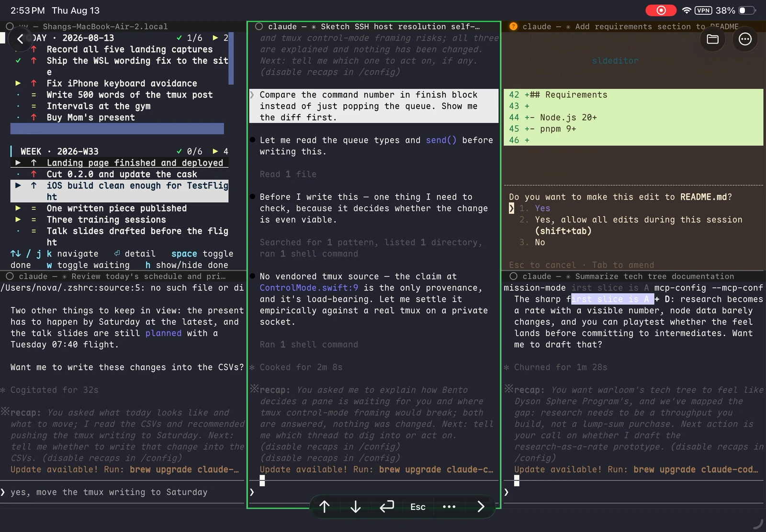Click the word planned in schedule pane
Screen dimensions: 766x532
point(163,333)
